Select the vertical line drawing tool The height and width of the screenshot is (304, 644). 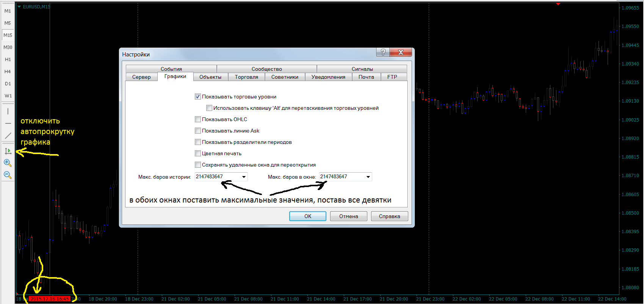click(8, 111)
